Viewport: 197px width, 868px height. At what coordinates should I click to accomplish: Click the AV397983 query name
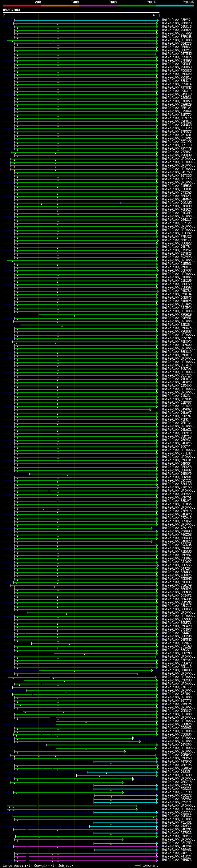point(11,10)
